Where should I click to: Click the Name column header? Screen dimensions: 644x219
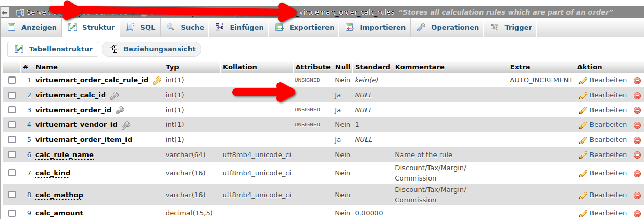pyautogui.click(x=47, y=67)
